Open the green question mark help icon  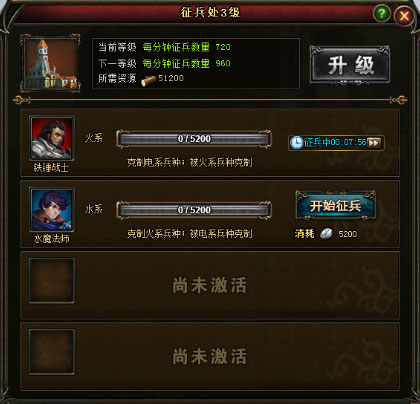pos(382,14)
